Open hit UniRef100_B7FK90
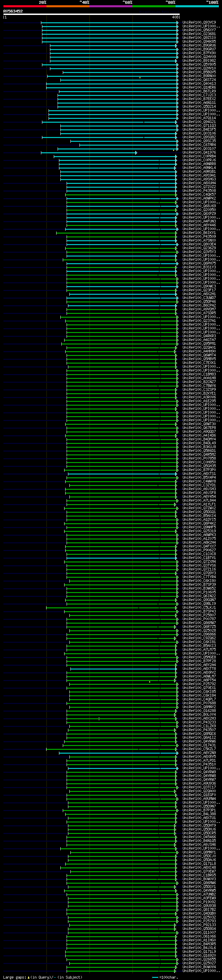Screen dimensions: 222x980 199,53
